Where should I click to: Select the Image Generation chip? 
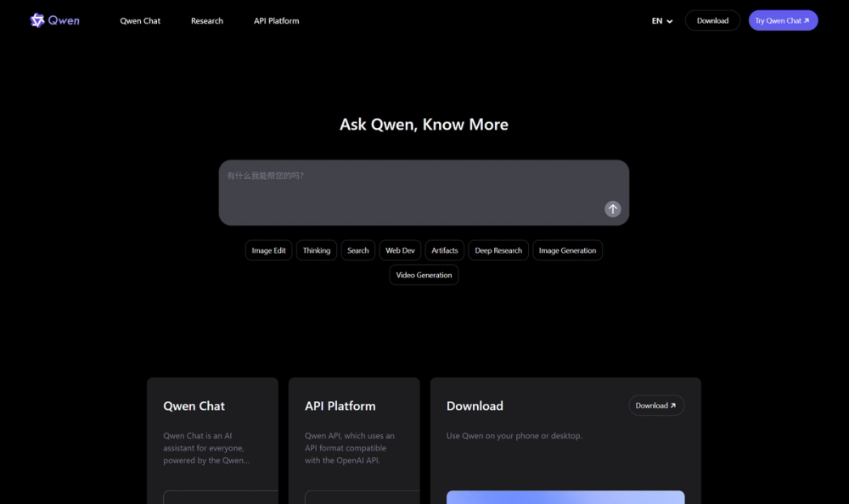(x=567, y=250)
